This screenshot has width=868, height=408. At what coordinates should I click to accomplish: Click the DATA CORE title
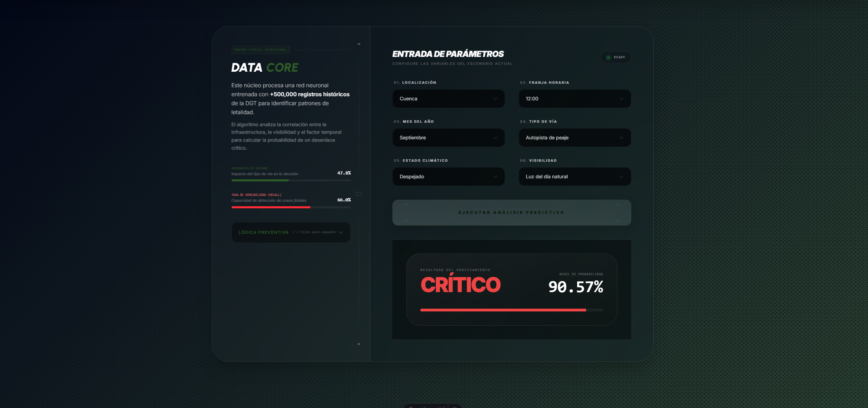click(x=264, y=68)
